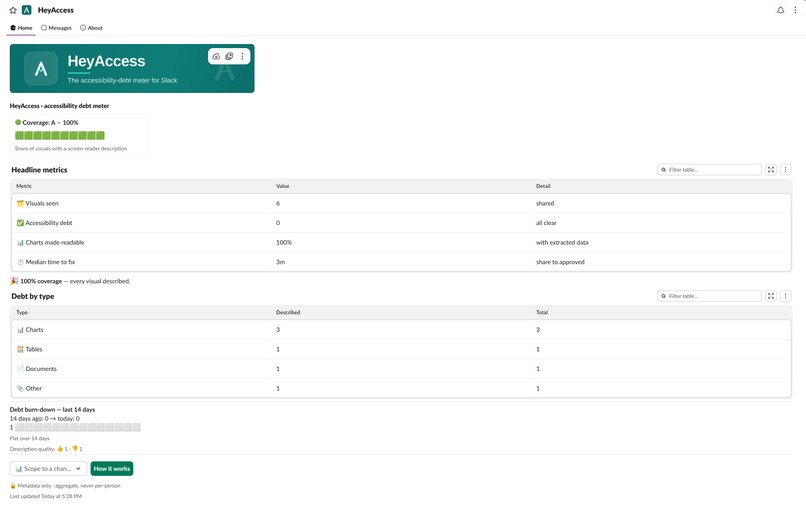This screenshot has width=806, height=523.
Task: Click the Documents row in Debt by type
Action: (x=401, y=369)
